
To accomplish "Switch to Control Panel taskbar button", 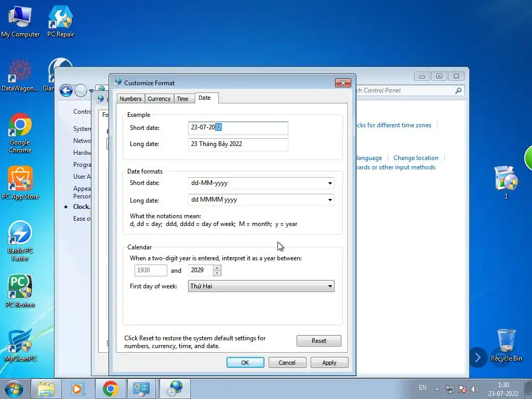I will click(x=141, y=389).
